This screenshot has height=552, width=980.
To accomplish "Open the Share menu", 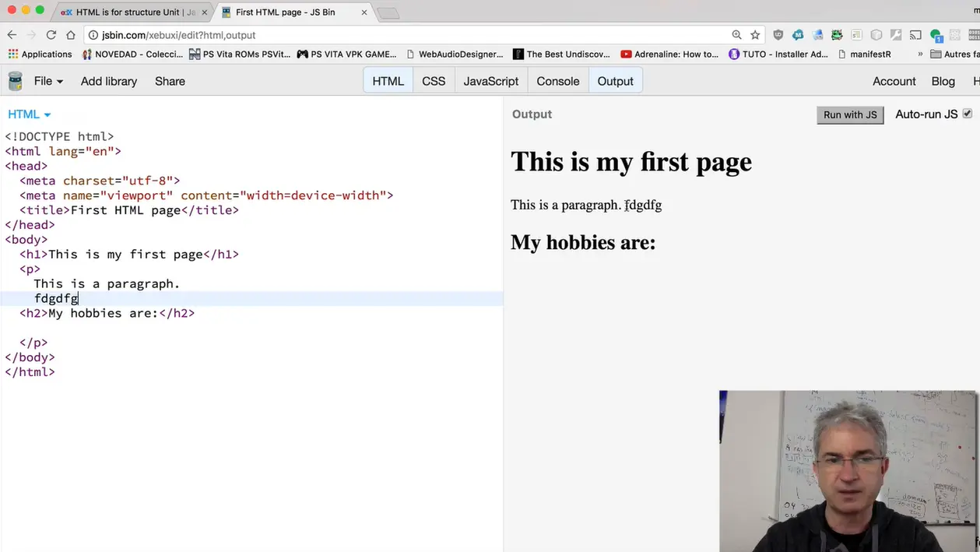I will tap(170, 81).
